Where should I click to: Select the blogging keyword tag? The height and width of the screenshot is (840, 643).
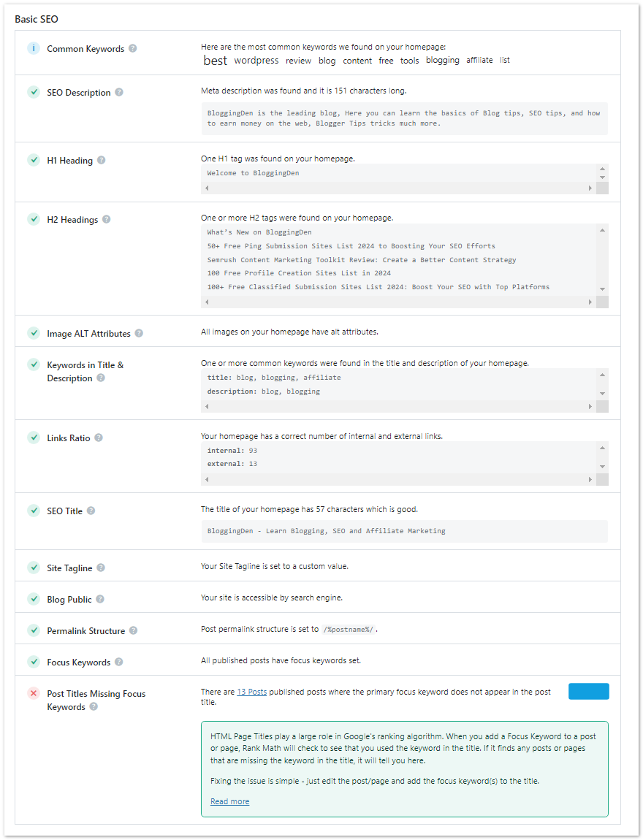(x=442, y=60)
